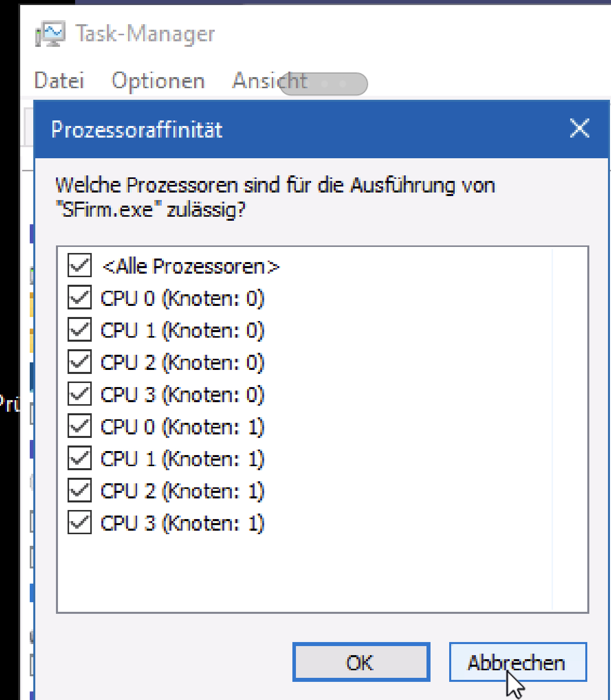Screen dimensions: 611x700
Task: Open the Optionen menu
Action: point(158,81)
